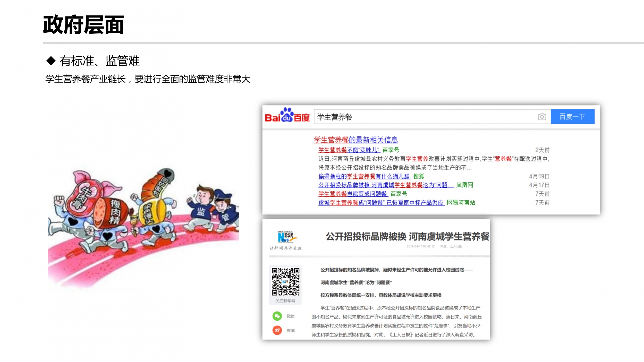Click the 学生营养餐 search input field

point(425,117)
